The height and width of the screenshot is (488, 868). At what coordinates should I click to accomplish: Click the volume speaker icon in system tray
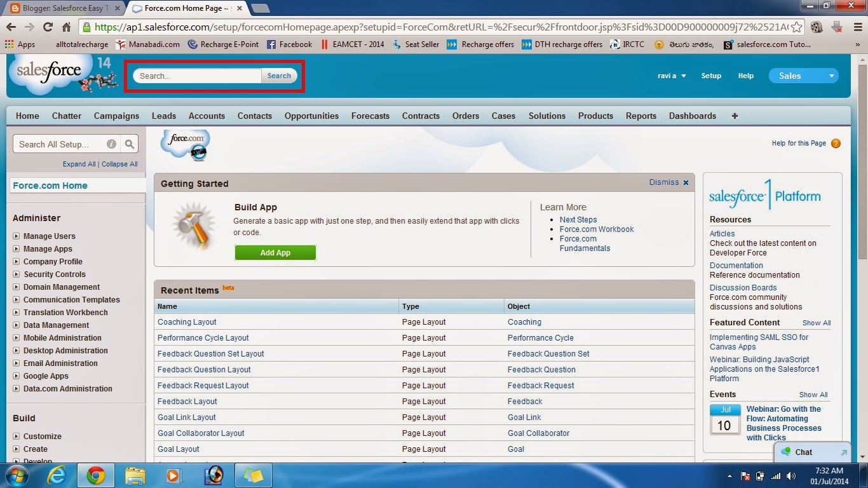790,475
